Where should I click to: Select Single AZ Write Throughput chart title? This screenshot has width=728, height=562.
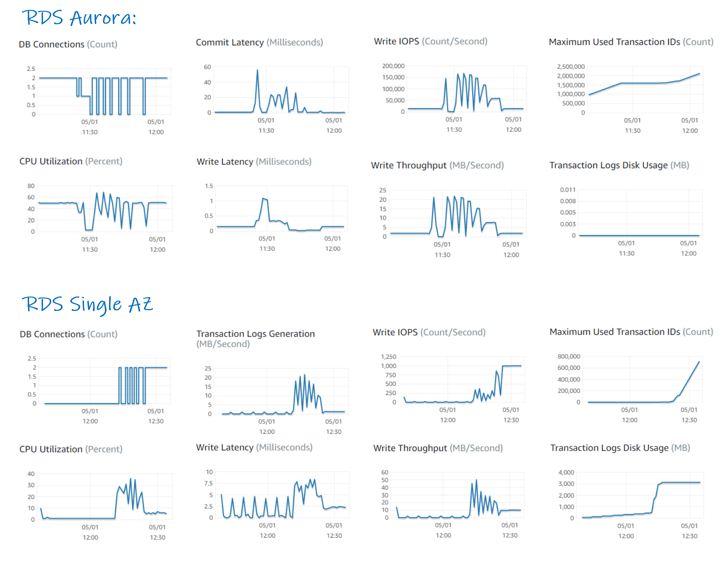pyautogui.click(x=438, y=448)
